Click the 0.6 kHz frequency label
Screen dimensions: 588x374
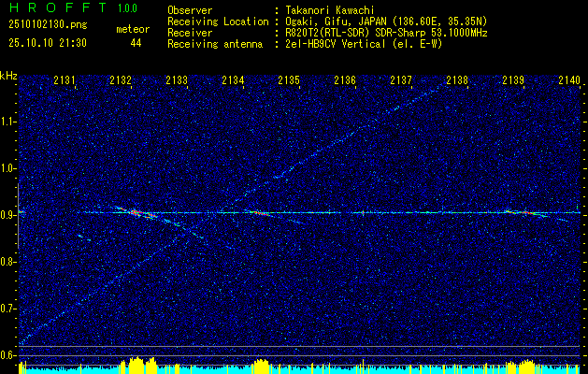[x=7, y=355]
